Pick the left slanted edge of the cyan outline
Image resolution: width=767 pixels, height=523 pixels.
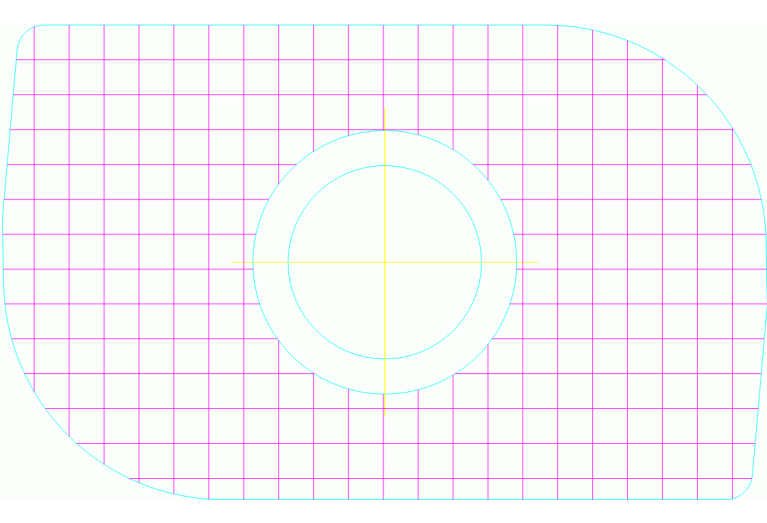click(9, 150)
